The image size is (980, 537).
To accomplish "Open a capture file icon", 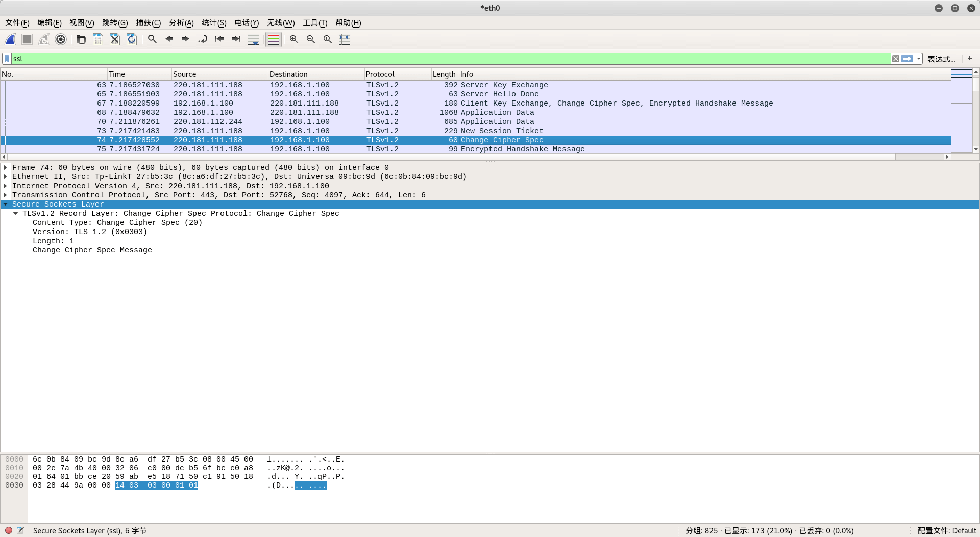I will click(x=81, y=39).
